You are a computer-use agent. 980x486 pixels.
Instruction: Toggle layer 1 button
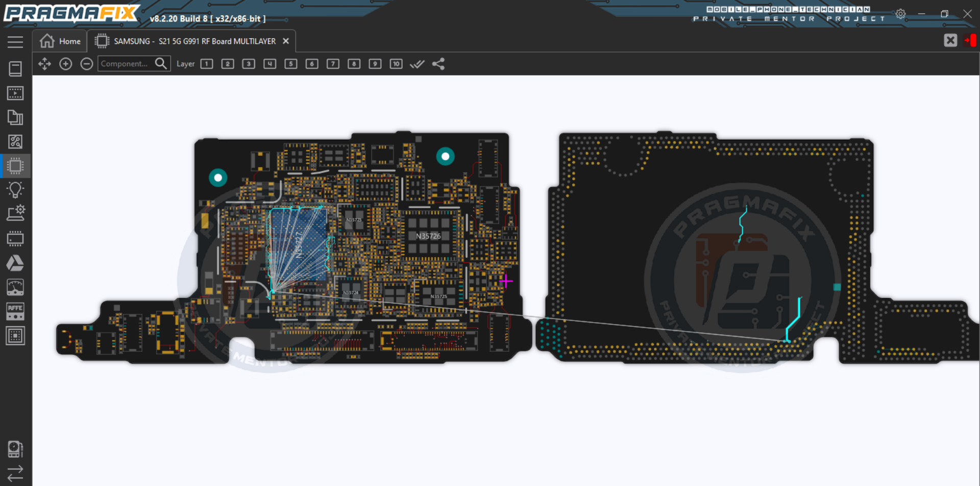coord(207,64)
